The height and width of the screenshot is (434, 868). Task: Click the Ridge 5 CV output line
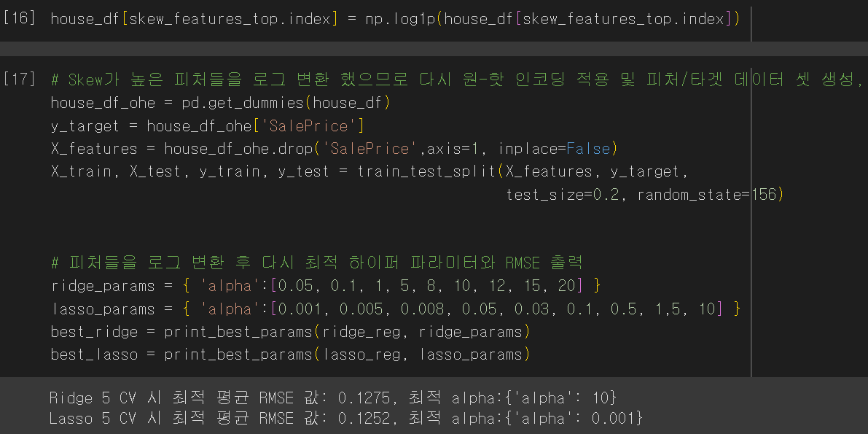[332, 398]
